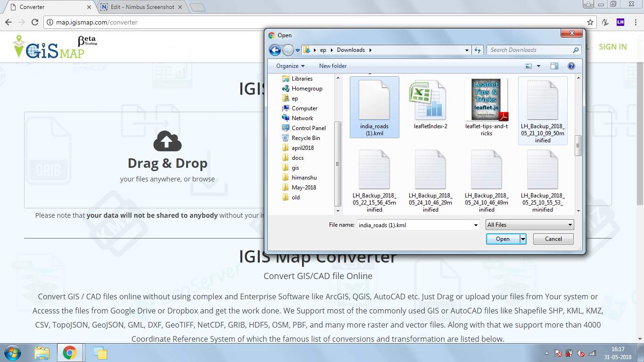Click Chrome icon in taskbar
Screen dimensions: 644x362
click(70, 353)
